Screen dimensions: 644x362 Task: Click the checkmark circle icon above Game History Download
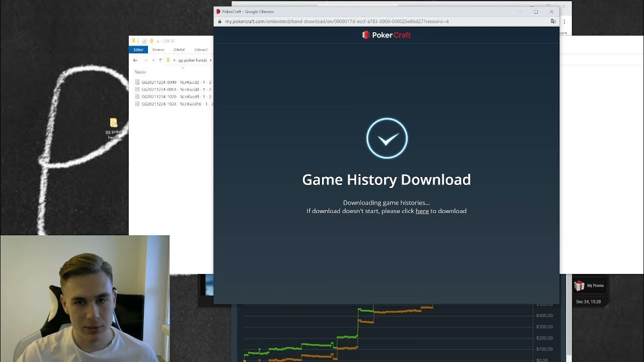click(387, 138)
